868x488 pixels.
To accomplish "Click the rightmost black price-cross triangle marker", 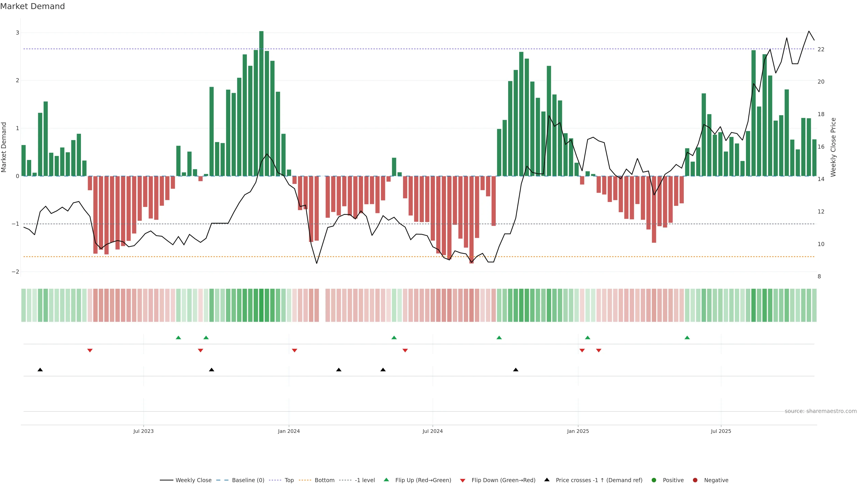I will pos(516,370).
